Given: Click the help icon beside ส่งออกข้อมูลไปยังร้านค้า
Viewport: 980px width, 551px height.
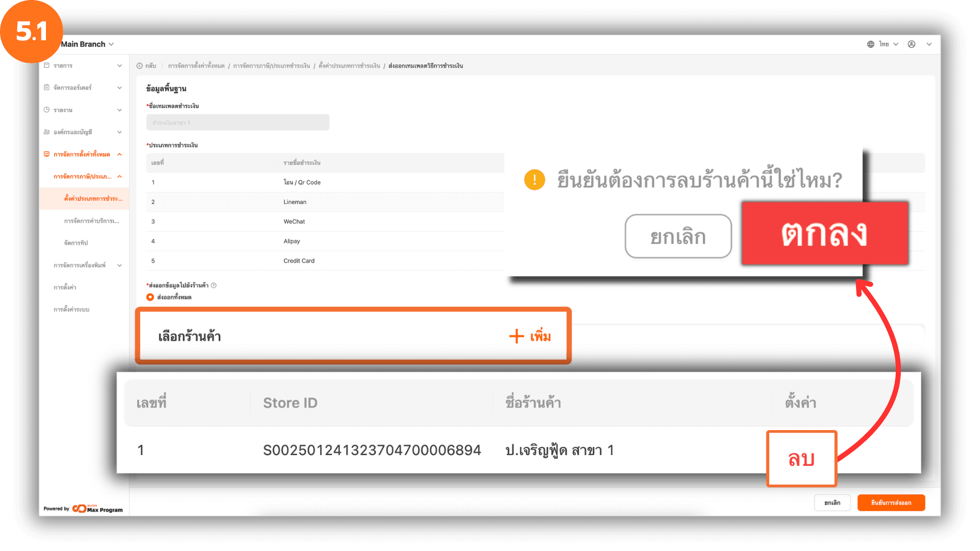Looking at the screenshot, I should click(x=214, y=285).
